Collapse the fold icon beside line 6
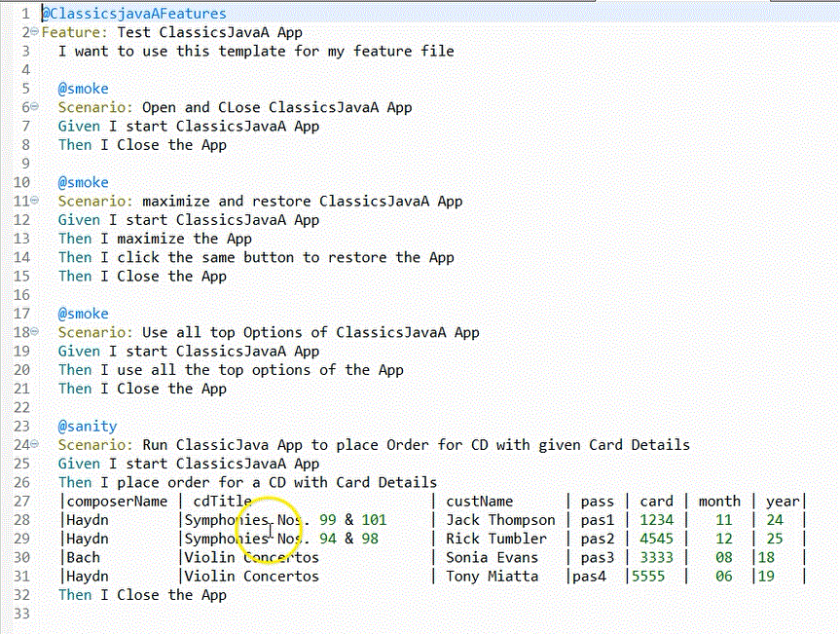The image size is (840, 634). pos(34,107)
